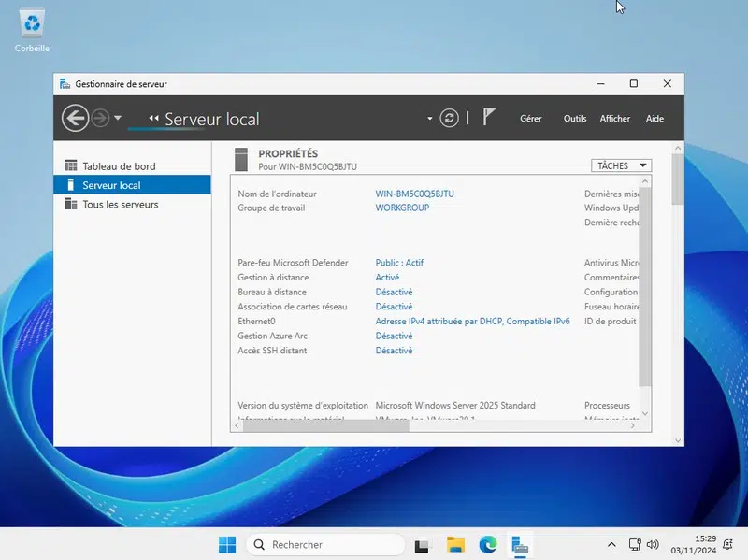The width and height of the screenshot is (748, 560).
Task: Click the WORKGROUP link
Action: 402,208
